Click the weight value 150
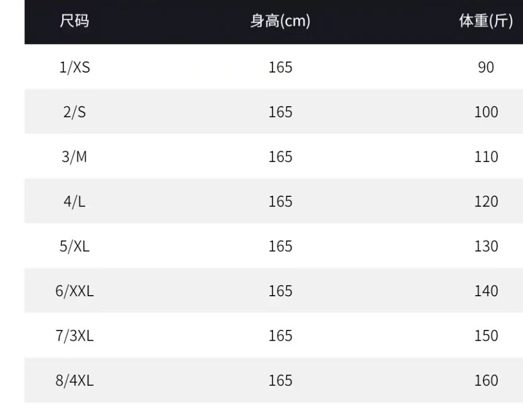 486,336
